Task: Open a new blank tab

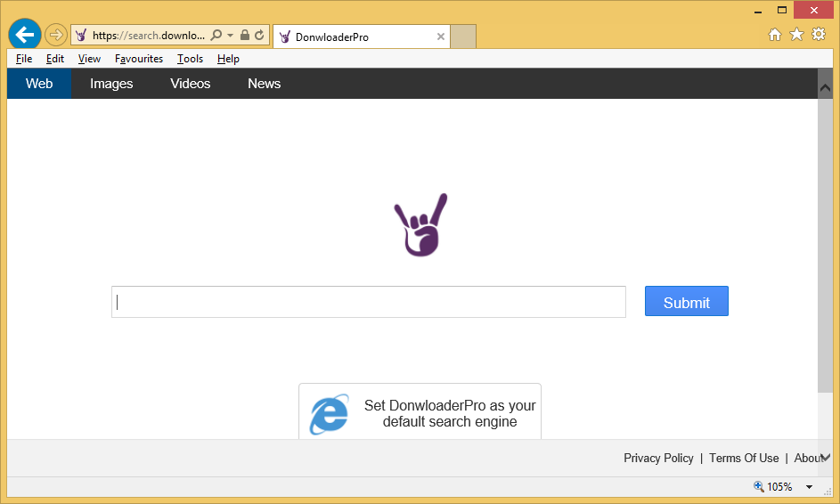Action: [463, 37]
